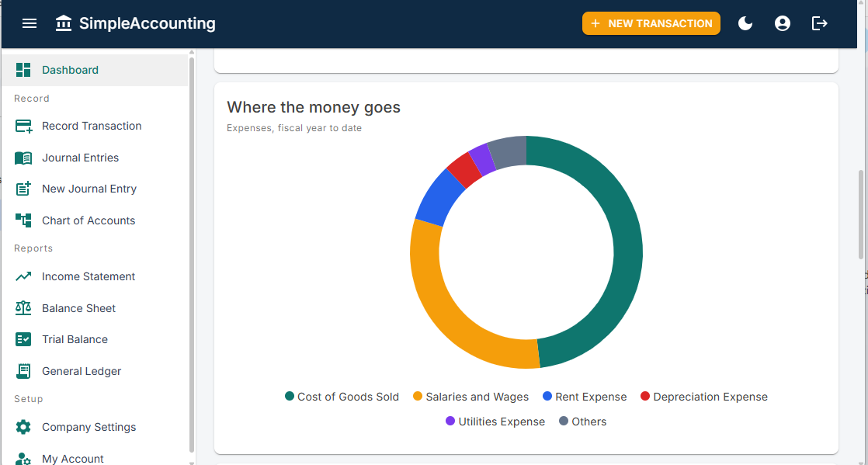This screenshot has width=868, height=465.
Task: Click the My Account person-gear icon
Action: [x=23, y=459]
